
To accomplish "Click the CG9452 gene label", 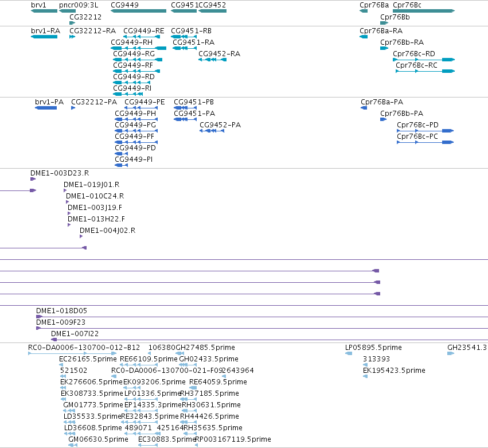I will tap(212, 5).
